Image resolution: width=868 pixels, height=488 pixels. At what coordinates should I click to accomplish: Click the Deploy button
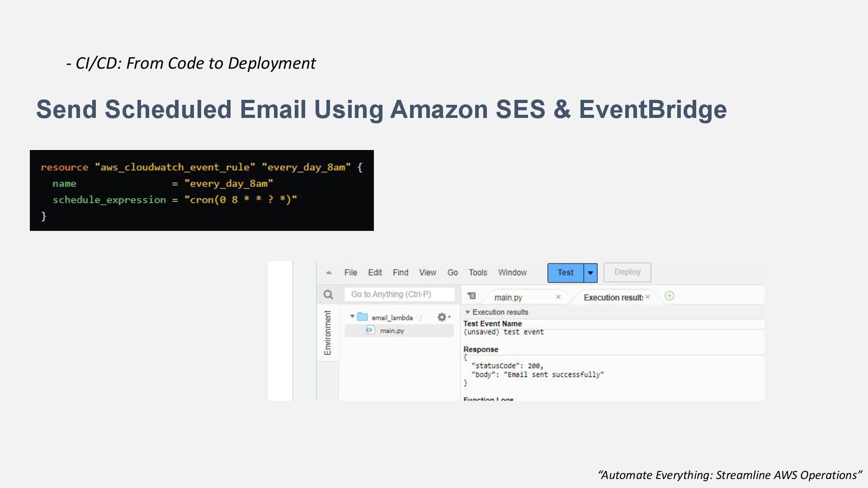(x=627, y=272)
